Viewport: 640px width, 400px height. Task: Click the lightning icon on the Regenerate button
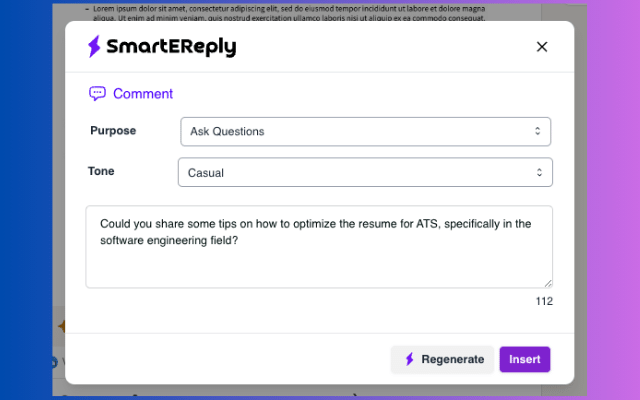pyautogui.click(x=409, y=360)
